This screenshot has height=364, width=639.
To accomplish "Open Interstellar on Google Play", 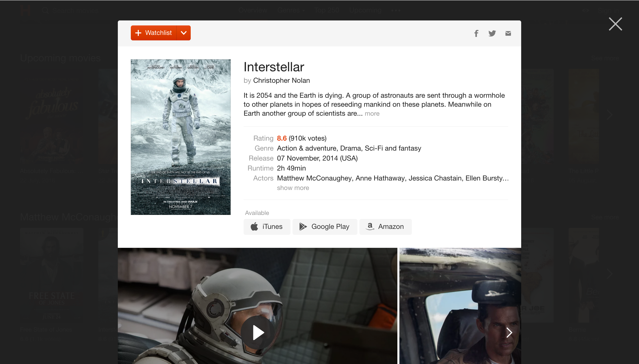I will [325, 226].
